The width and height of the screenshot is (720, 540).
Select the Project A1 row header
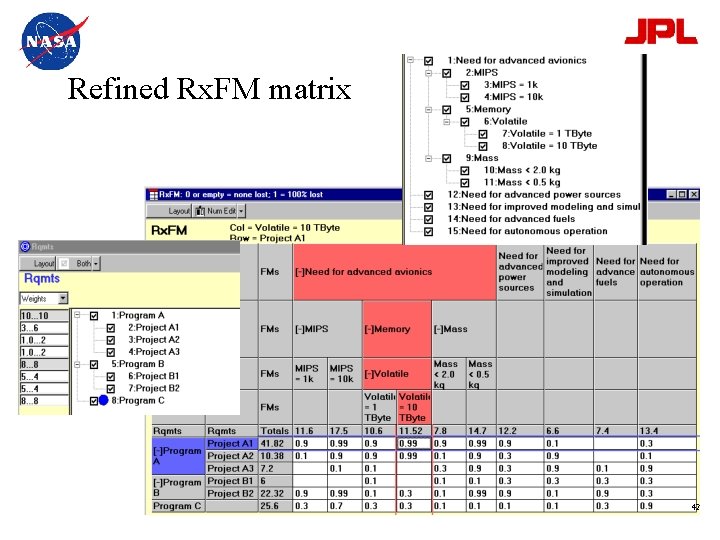click(231, 444)
